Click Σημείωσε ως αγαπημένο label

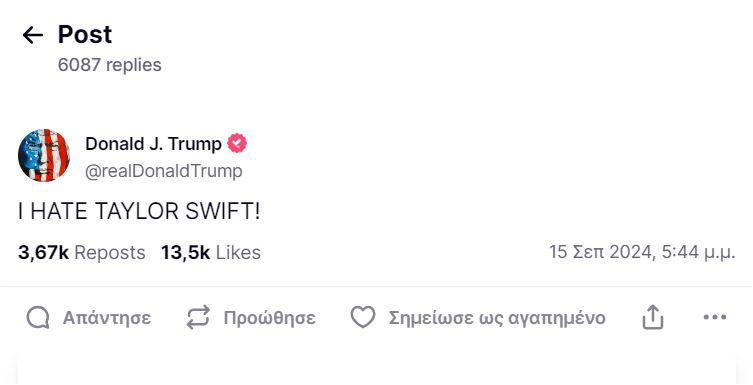[x=497, y=318]
